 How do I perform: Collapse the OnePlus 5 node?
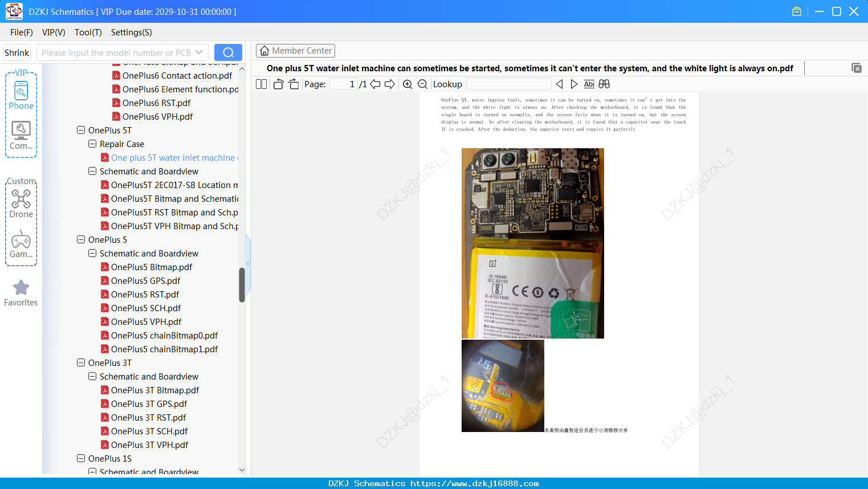pyautogui.click(x=81, y=239)
